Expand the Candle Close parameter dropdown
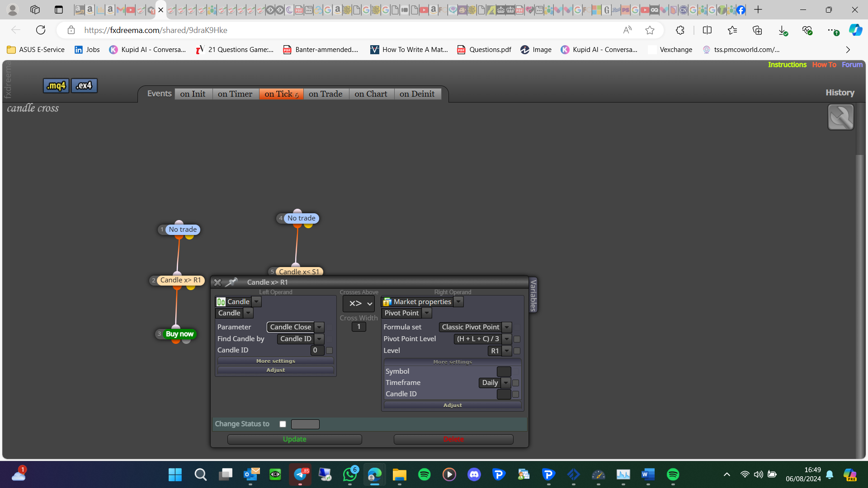Screen dimensions: 868x488 pos(320,327)
